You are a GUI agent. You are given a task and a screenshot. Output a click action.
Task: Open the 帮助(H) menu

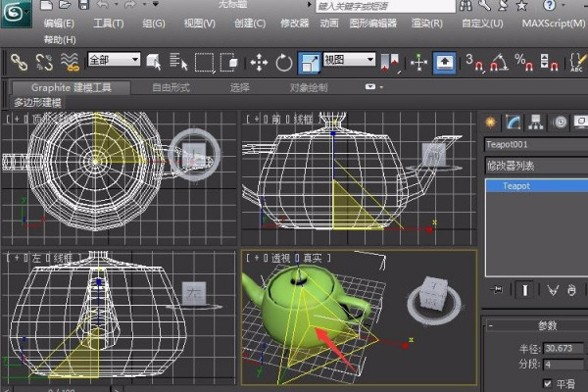(x=60, y=39)
